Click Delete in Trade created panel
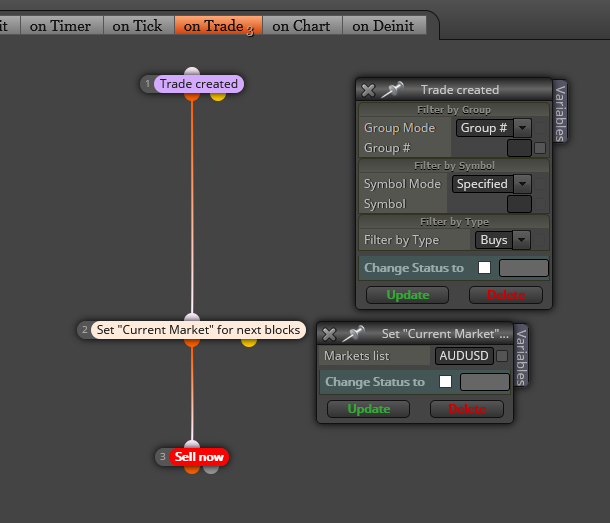 506,295
